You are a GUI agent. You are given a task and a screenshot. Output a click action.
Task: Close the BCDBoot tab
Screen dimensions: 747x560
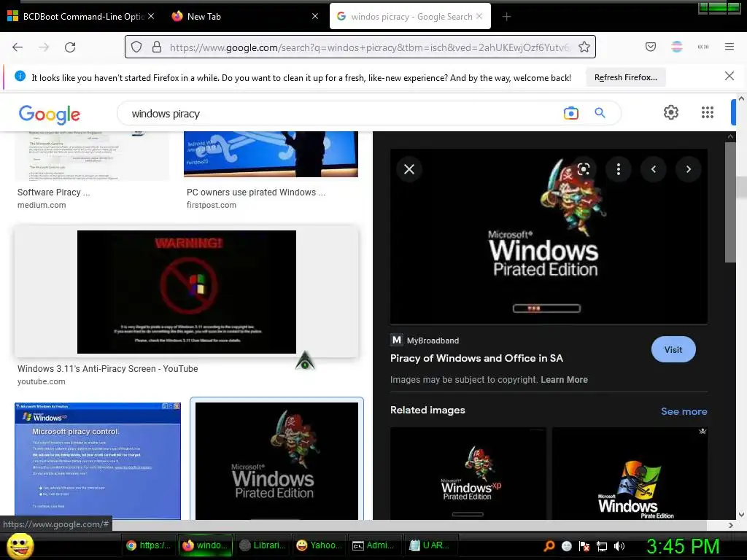[150, 16]
